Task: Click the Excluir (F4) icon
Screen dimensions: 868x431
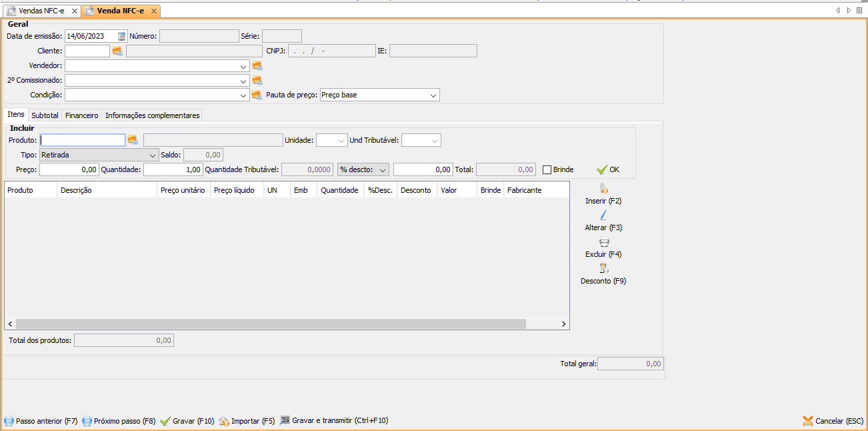Action: (x=603, y=242)
